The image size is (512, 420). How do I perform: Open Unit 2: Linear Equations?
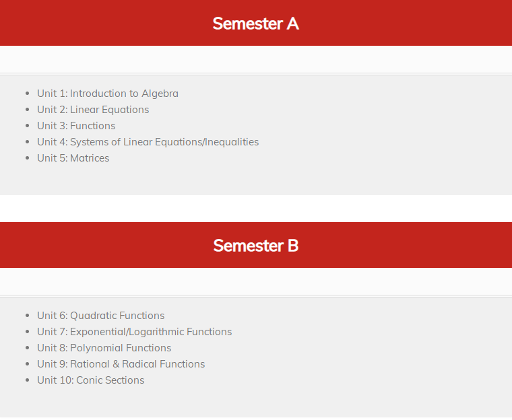(93, 110)
